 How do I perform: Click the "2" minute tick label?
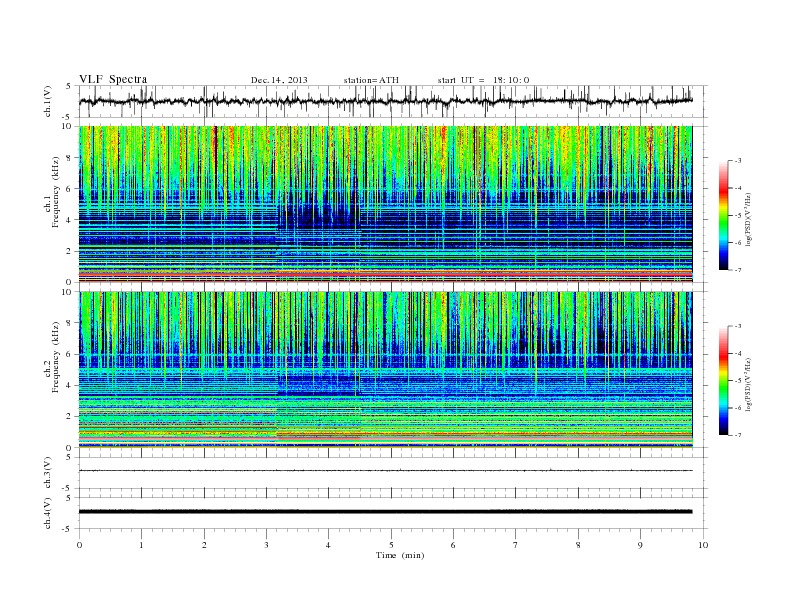[204, 545]
